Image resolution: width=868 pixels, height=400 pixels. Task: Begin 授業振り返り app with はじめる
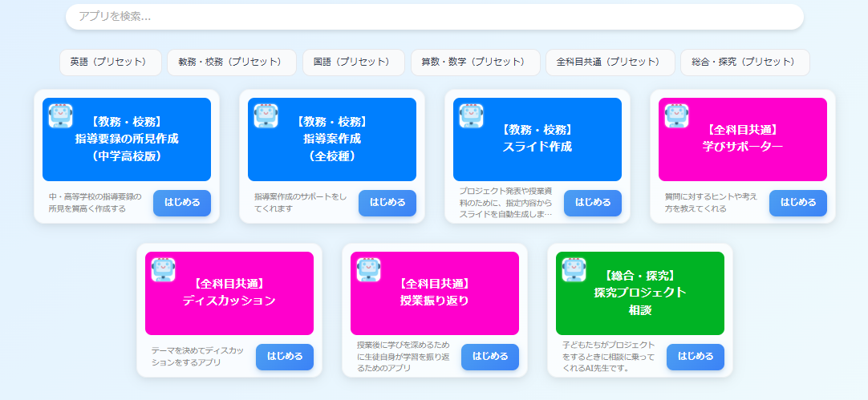coord(490,357)
